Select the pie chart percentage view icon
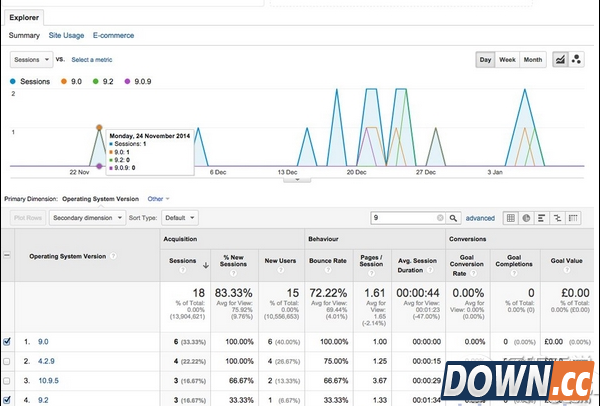This screenshot has height=406, width=600. [x=525, y=217]
